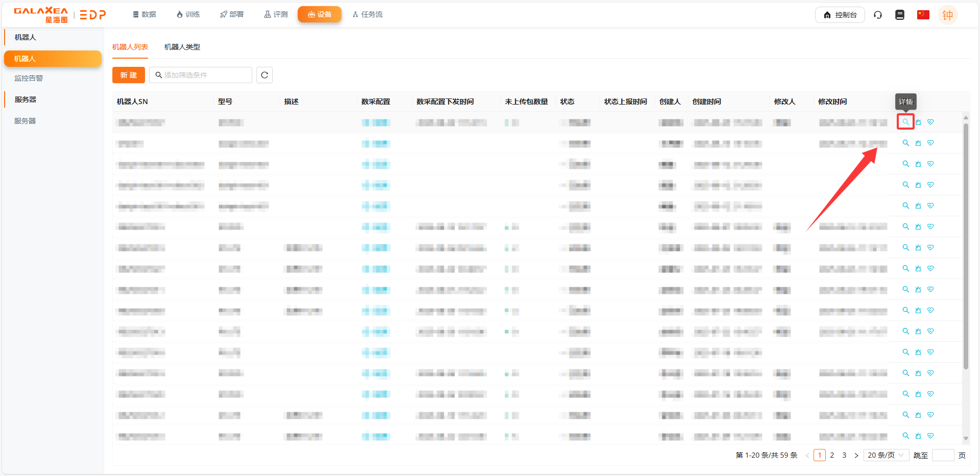The height and width of the screenshot is (476, 980).
Task: Select 监控告警 in the sidebar
Action: pyautogui.click(x=29, y=78)
